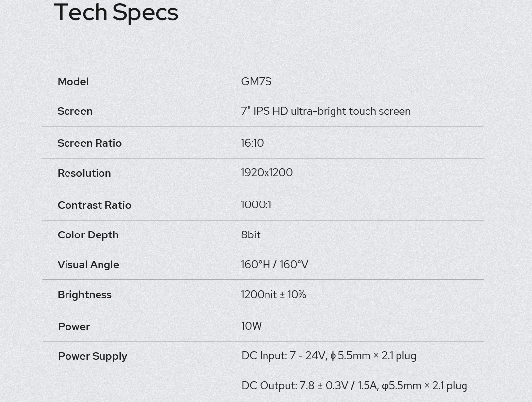Click the Color Depth label
The width and height of the screenshot is (532, 402).
[x=88, y=235]
